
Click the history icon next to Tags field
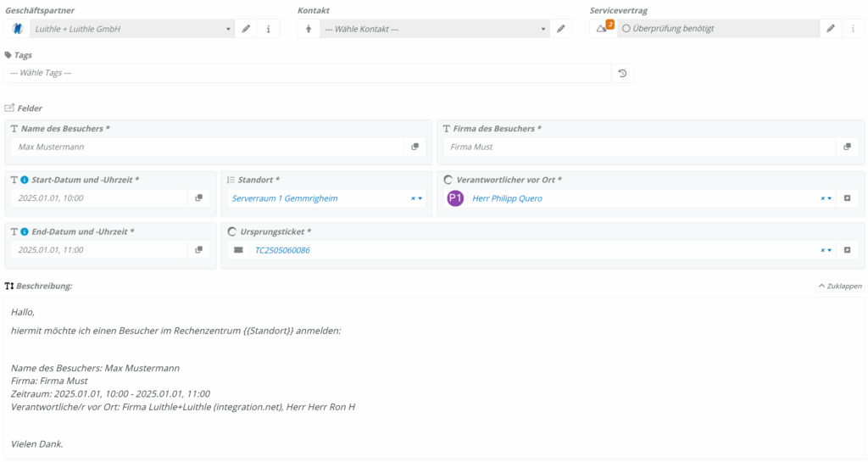(x=622, y=74)
